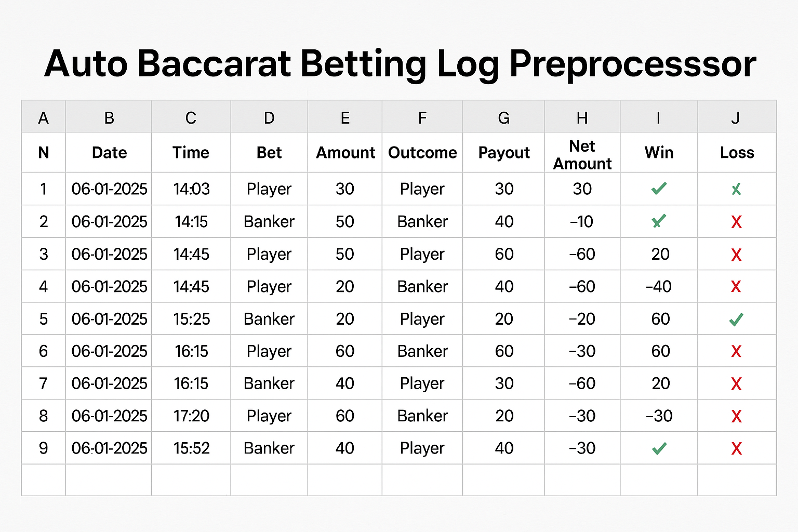Click the green checkmark in row 5 Loss
Viewport: 798px width, 532px height.
click(736, 319)
